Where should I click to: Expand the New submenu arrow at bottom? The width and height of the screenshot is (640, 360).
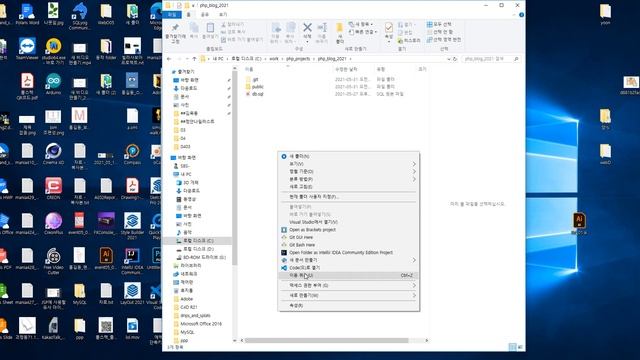pos(414,295)
